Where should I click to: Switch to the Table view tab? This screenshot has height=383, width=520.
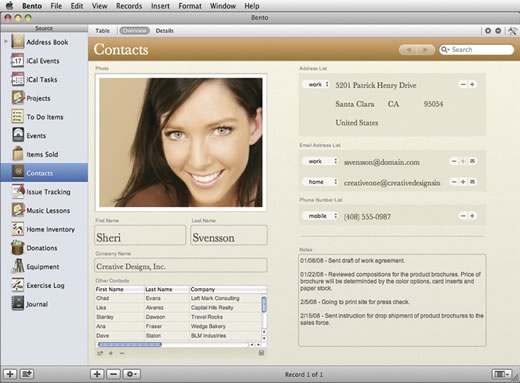tap(102, 31)
